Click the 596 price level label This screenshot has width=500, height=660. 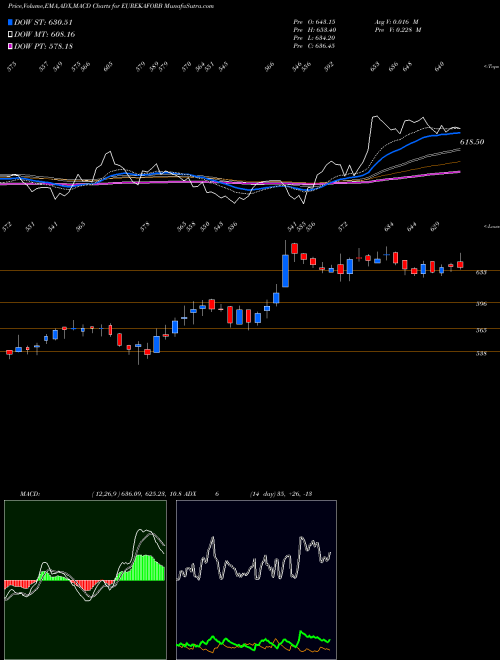click(x=481, y=303)
